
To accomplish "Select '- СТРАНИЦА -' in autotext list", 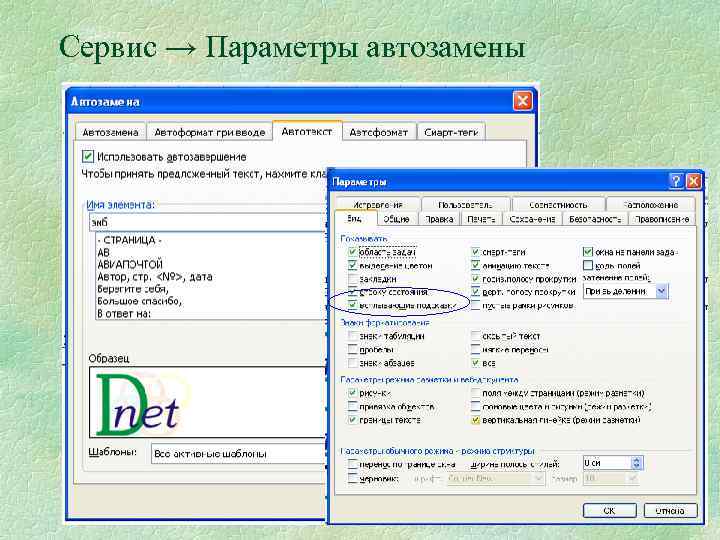I will (x=129, y=240).
